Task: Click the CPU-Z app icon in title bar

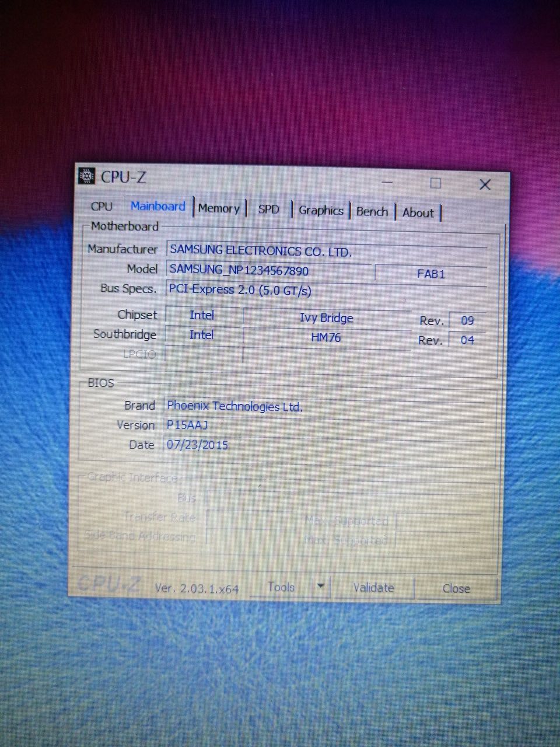Action: click(87, 175)
